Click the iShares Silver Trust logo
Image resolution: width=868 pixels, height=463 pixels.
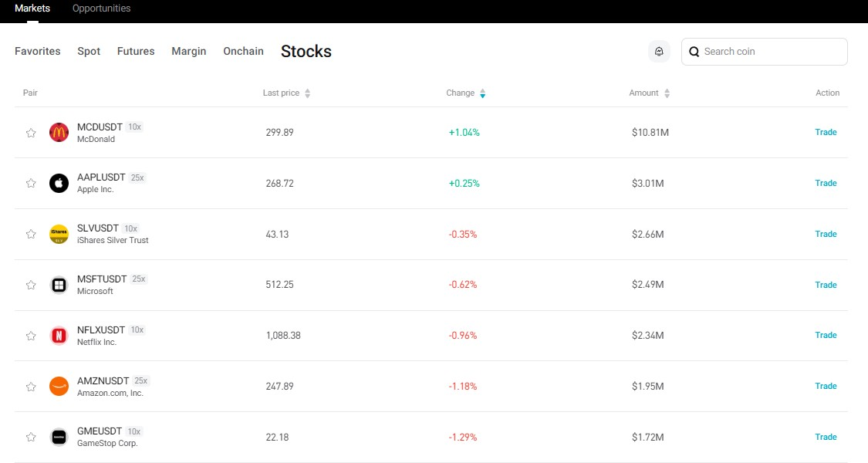click(59, 234)
